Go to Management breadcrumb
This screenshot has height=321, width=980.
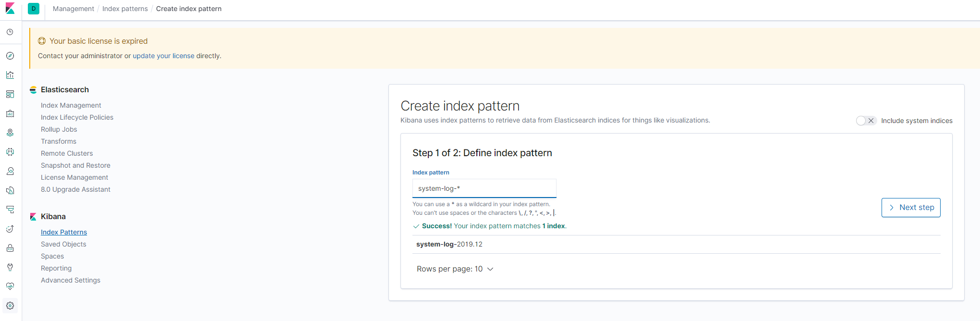coord(73,9)
